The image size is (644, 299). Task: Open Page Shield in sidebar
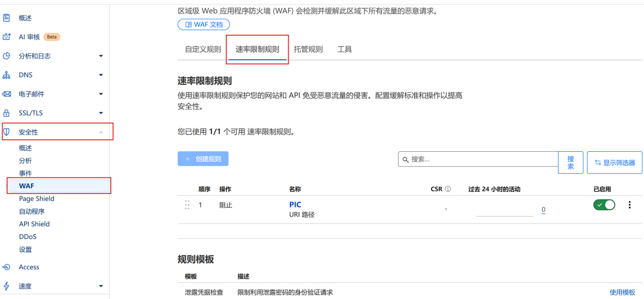pos(37,198)
